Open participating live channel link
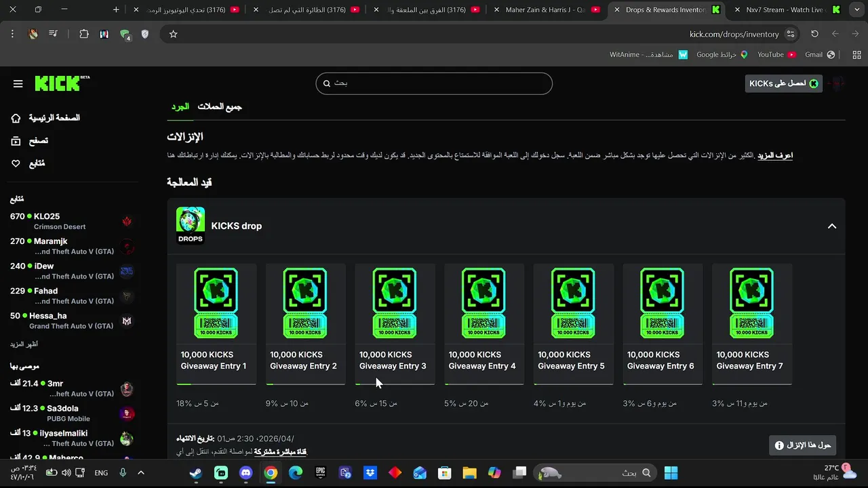Screen dimensions: 868x488 tap(281, 451)
